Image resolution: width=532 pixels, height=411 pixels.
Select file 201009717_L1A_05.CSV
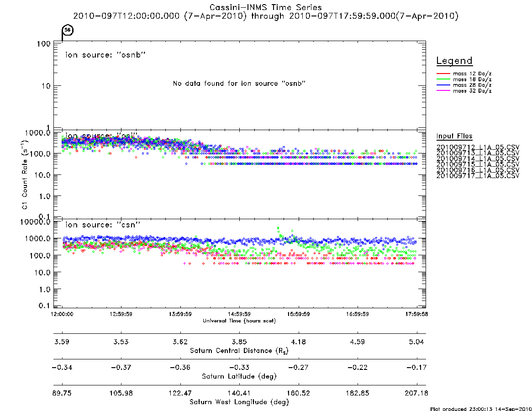(x=478, y=176)
